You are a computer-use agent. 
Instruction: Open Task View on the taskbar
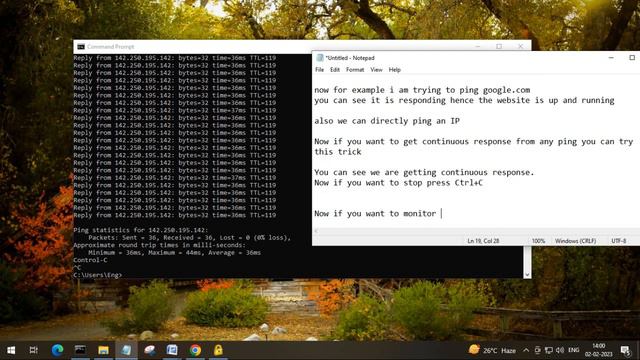33,350
